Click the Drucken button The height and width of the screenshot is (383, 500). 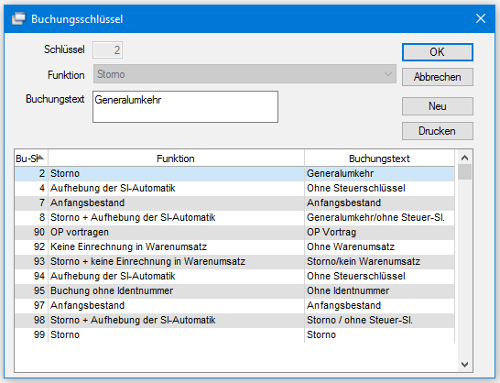[x=437, y=131]
